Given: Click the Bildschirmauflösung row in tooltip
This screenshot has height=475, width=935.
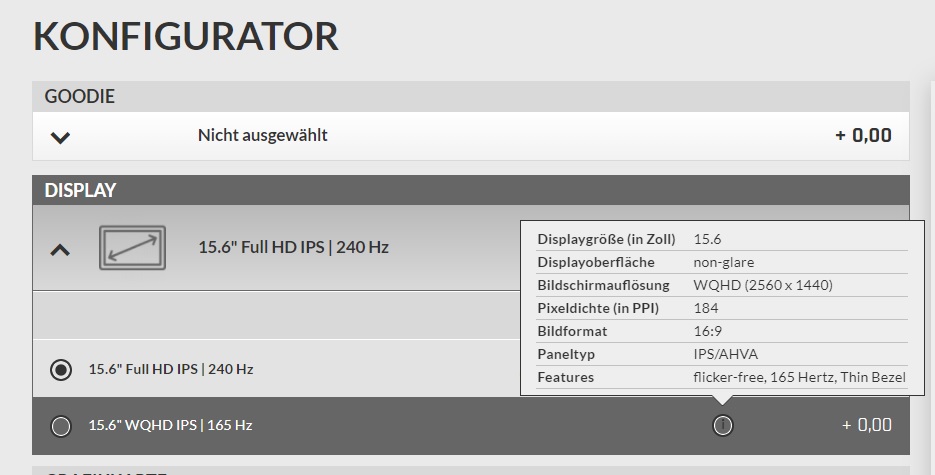Looking at the screenshot, I should point(720,285).
